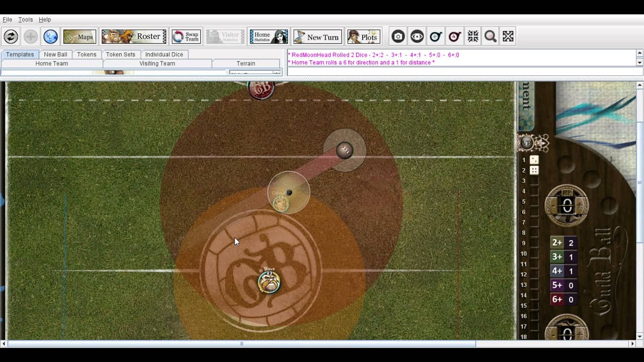The width and height of the screenshot is (644, 362).
Task: Click the MP momentum counter dial
Action: pyautogui.click(x=567, y=206)
